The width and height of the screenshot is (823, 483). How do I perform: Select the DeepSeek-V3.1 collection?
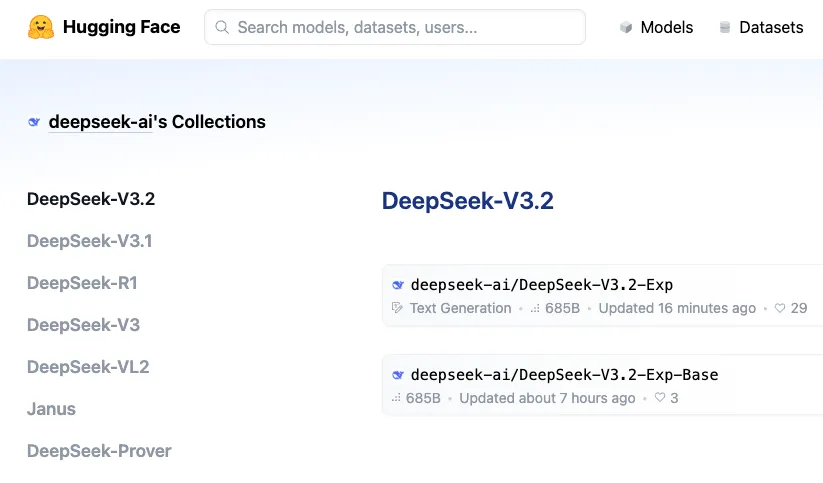pos(89,241)
